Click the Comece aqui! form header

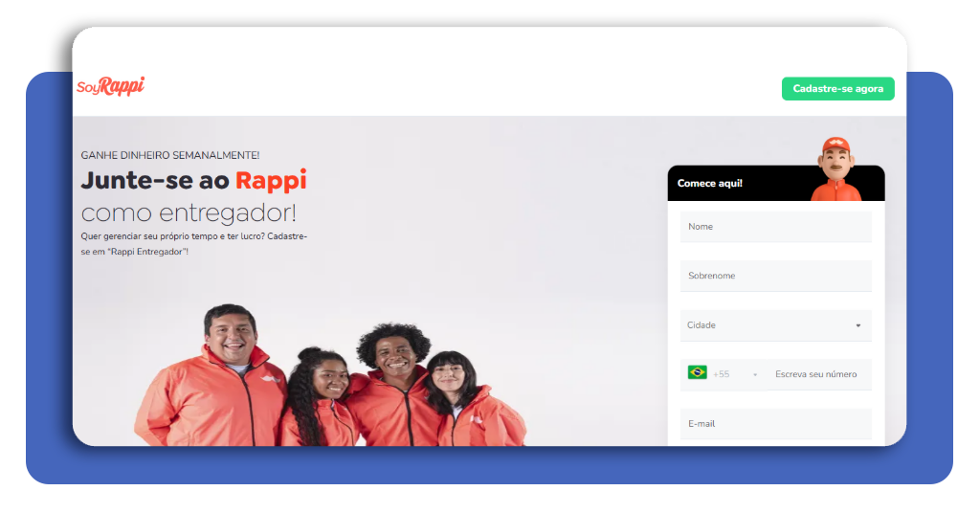coord(710,183)
